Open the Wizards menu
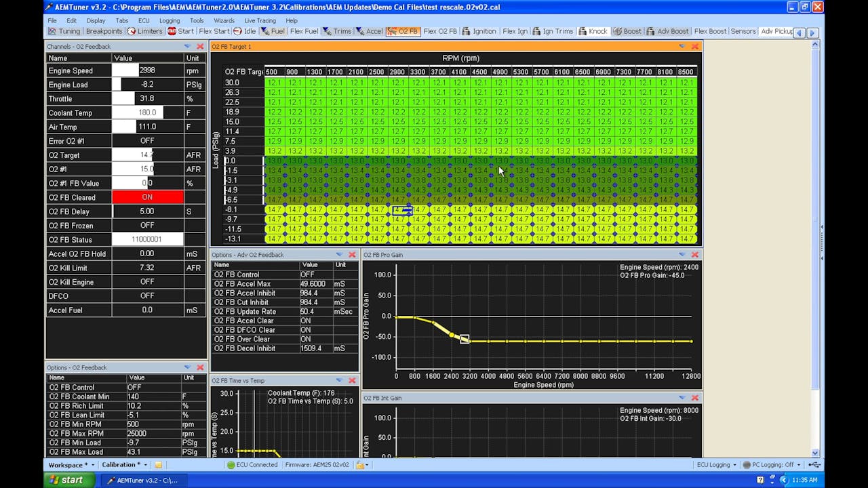 click(x=224, y=20)
